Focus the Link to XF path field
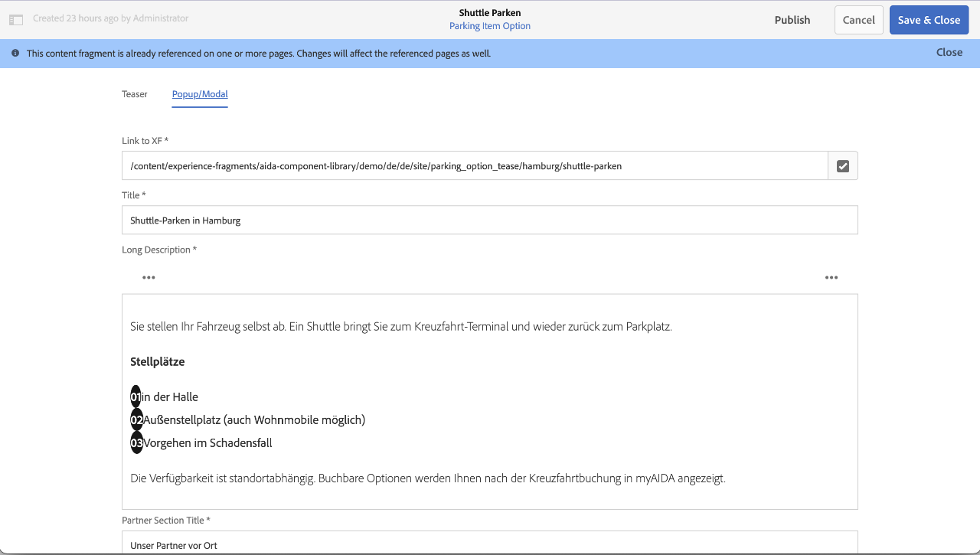Viewport: 980px width, 555px height. [475, 166]
